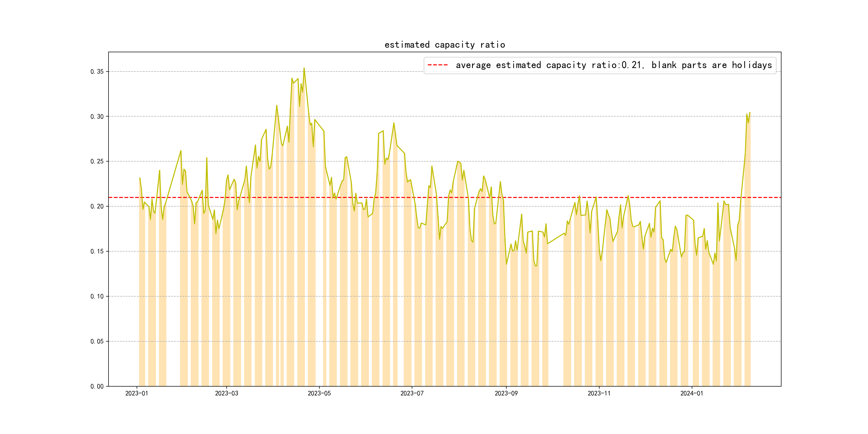Click the 2023-01 x-axis date label

coord(136,393)
